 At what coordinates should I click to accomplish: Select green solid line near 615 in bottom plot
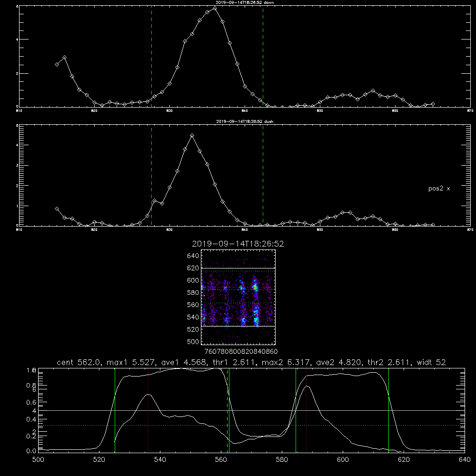(388, 410)
